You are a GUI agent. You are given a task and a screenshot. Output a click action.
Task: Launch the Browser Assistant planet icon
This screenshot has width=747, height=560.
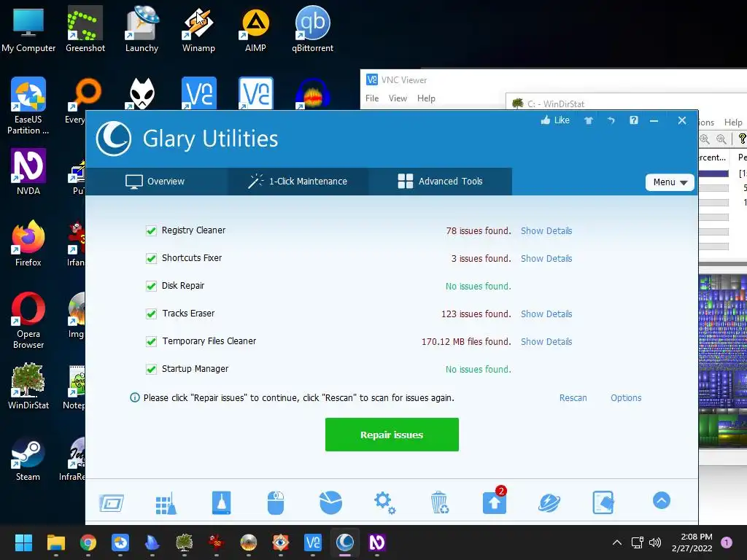click(549, 502)
